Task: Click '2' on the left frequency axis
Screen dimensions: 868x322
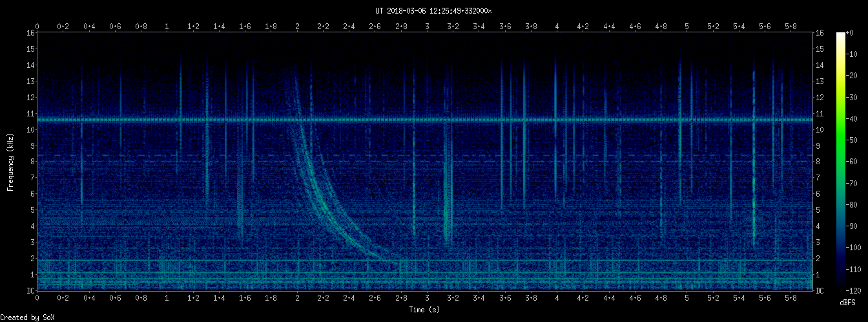Action: click(x=32, y=259)
